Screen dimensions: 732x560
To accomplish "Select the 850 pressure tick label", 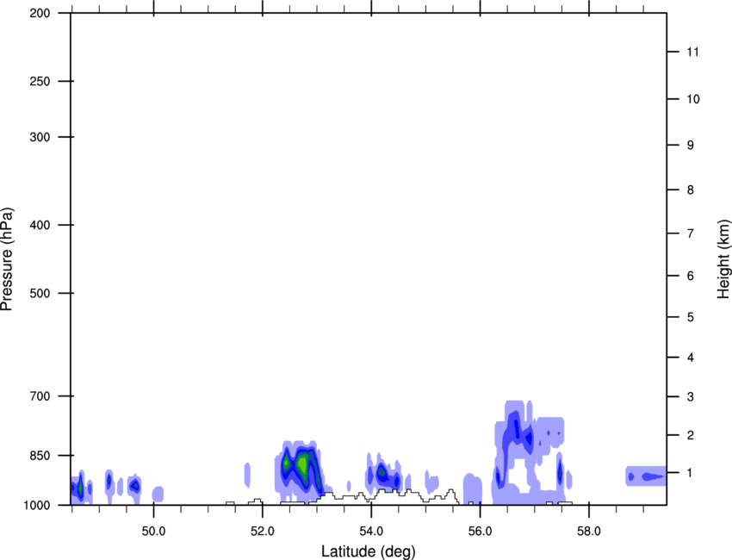I will click(x=40, y=456).
